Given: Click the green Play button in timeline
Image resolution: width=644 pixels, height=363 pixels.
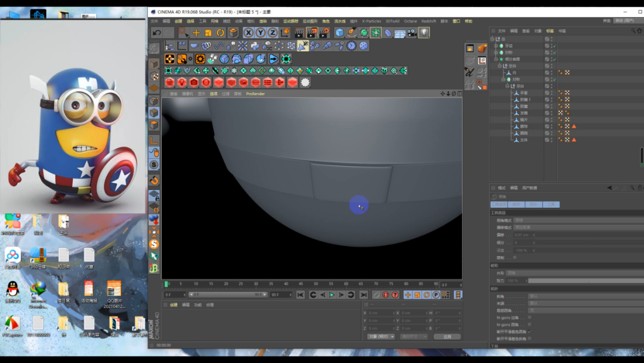Looking at the screenshot, I should click(x=332, y=295).
